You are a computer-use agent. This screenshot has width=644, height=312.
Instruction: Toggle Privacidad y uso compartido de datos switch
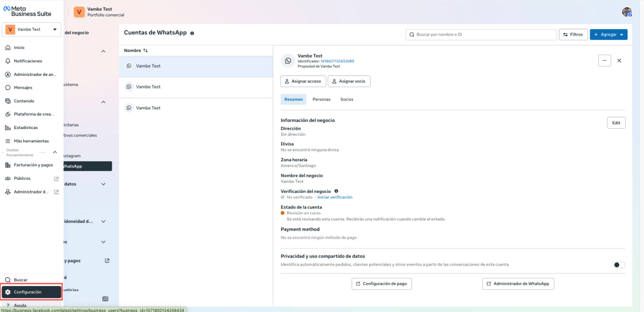(x=619, y=265)
